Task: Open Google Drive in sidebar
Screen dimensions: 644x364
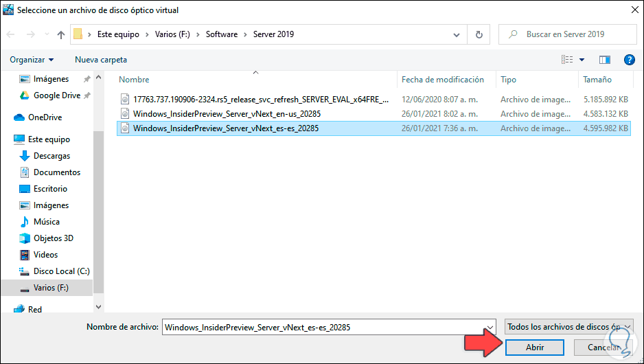Action: point(57,95)
